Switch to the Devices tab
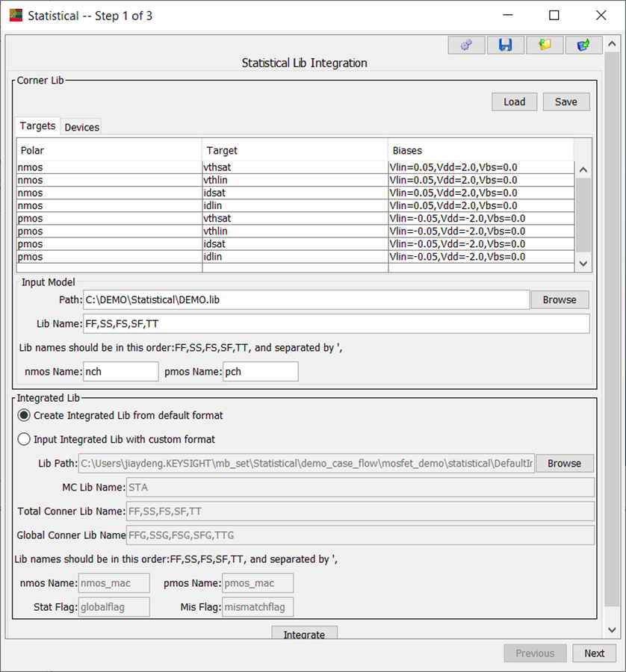 tap(81, 127)
